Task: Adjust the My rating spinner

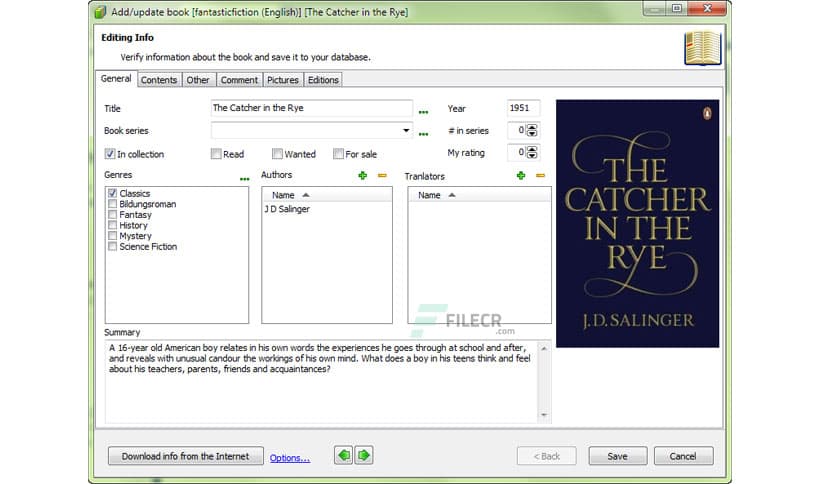Action: tap(532, 152)
